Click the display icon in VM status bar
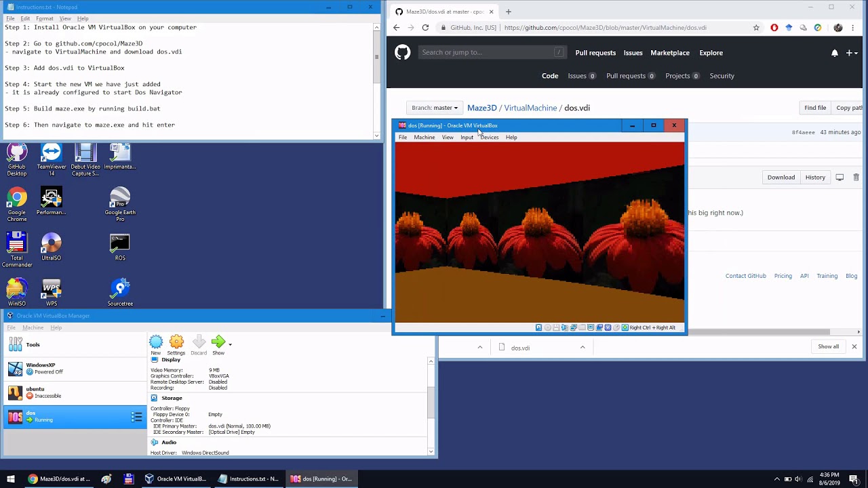The width and height of the screenshot is (868, 488). click(591, 327)
